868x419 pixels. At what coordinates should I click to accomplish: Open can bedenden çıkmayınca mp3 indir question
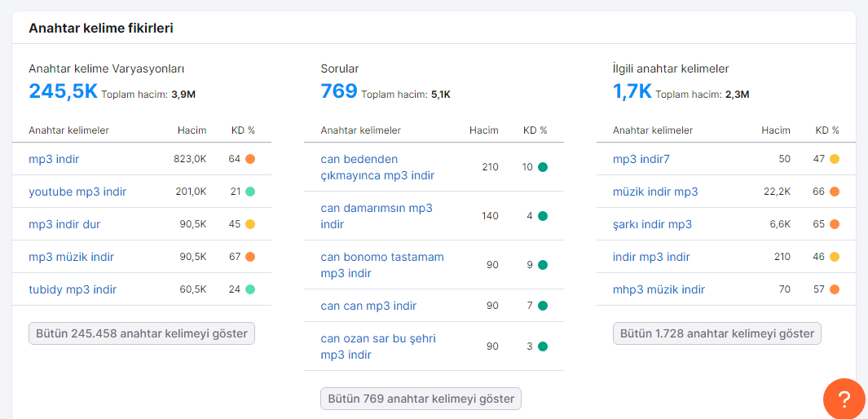377,167
